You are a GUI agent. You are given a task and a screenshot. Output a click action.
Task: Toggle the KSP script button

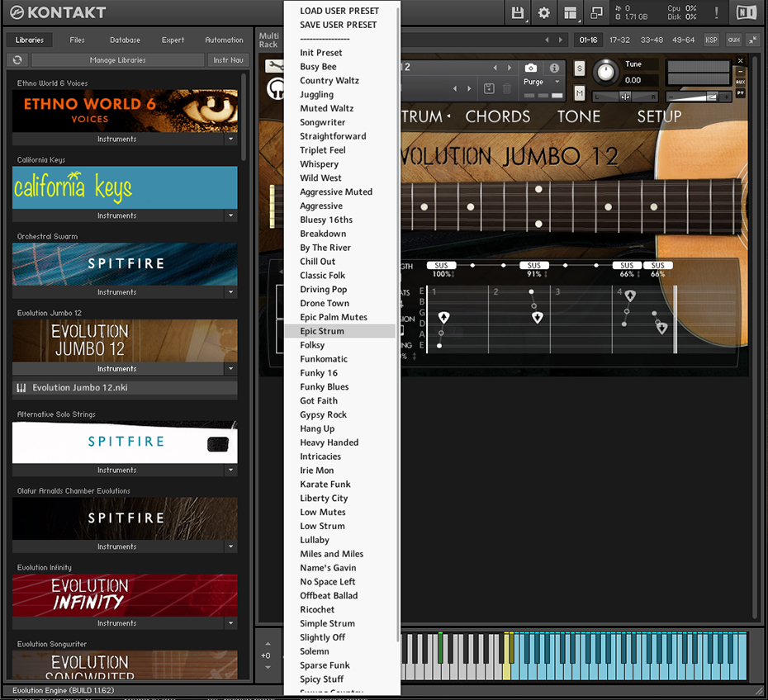[711, 40]
